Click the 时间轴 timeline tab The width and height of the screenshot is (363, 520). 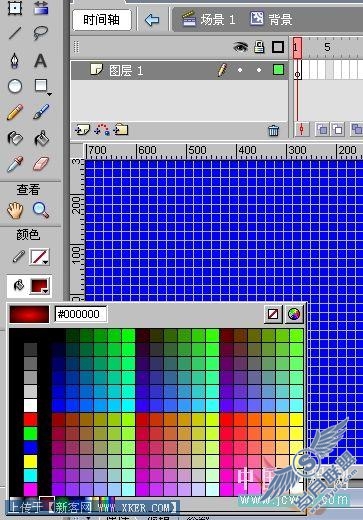pyautogui.click(x=102, y=20)
